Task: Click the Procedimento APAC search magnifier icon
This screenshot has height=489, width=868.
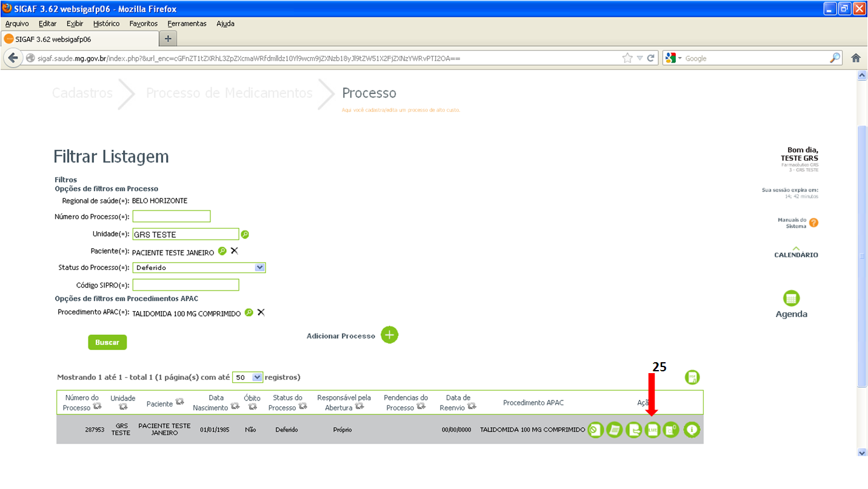Action: click(x=249, y=313)
